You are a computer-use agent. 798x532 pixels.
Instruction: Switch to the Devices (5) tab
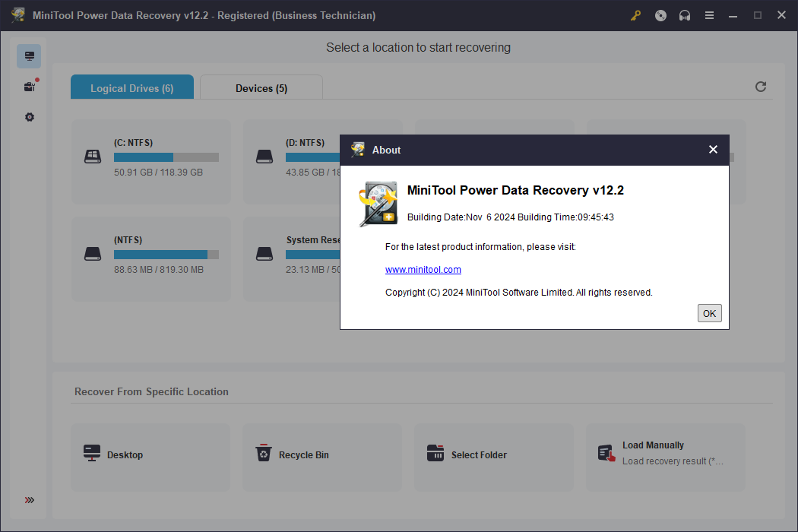pyautogui.click(x=261, y=87)
